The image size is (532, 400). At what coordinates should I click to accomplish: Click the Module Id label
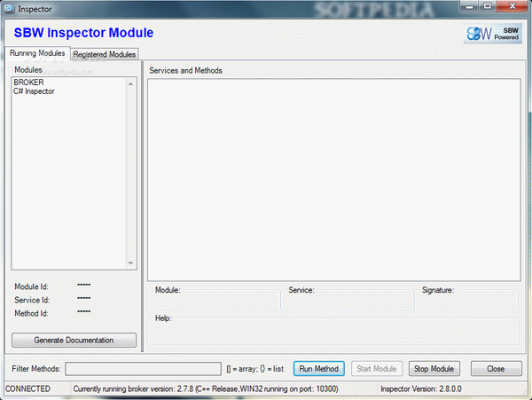tap(31, 286)
